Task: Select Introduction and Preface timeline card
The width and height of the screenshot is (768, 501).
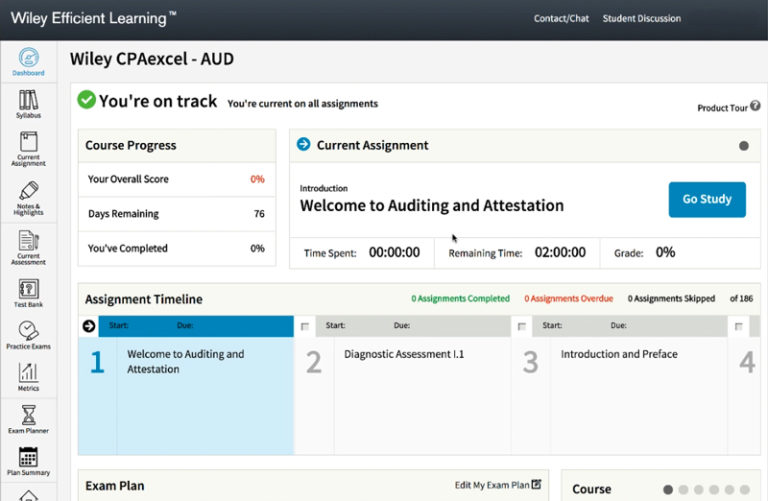Action: click(x=620, y=385)
